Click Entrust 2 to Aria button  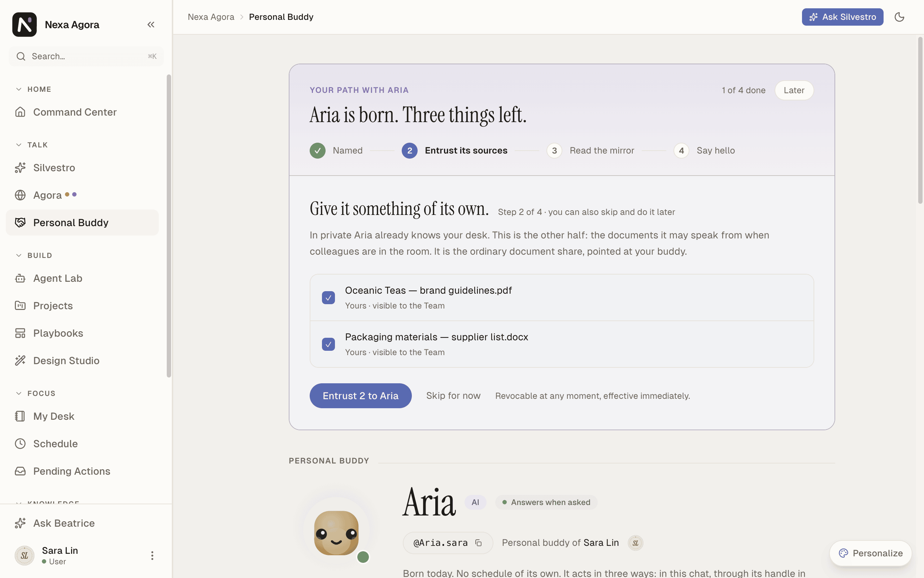[361, 396]
